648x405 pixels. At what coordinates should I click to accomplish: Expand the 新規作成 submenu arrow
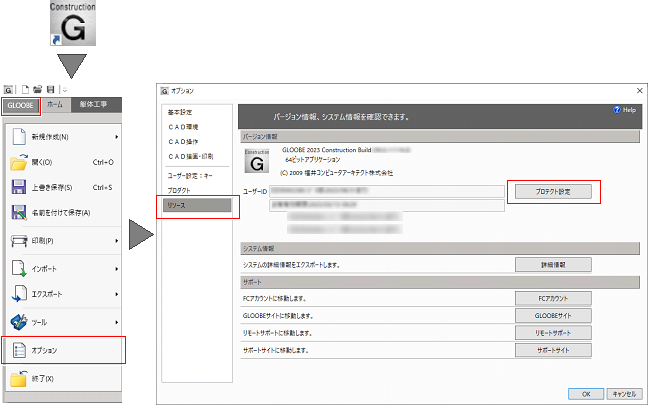tap(117, 137)
